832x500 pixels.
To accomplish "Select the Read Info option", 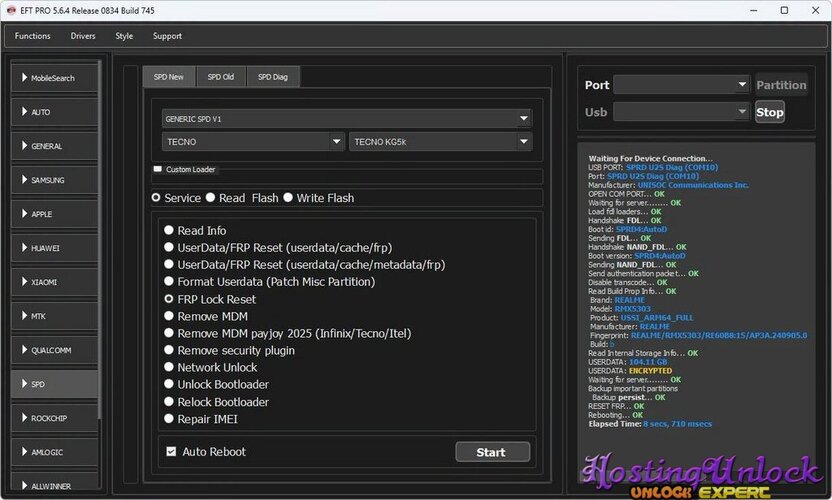I will click(169, 230).
